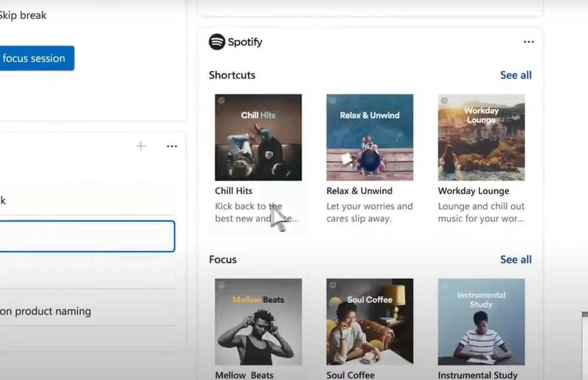Click the highlighted empty task input field
This screenshot has height=380, width=588.
click(87, 236)
